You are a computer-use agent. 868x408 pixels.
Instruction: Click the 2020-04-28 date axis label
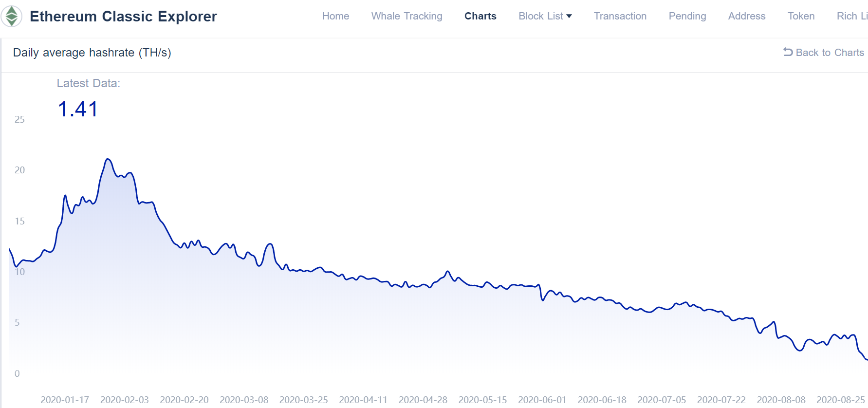point(423,400)
